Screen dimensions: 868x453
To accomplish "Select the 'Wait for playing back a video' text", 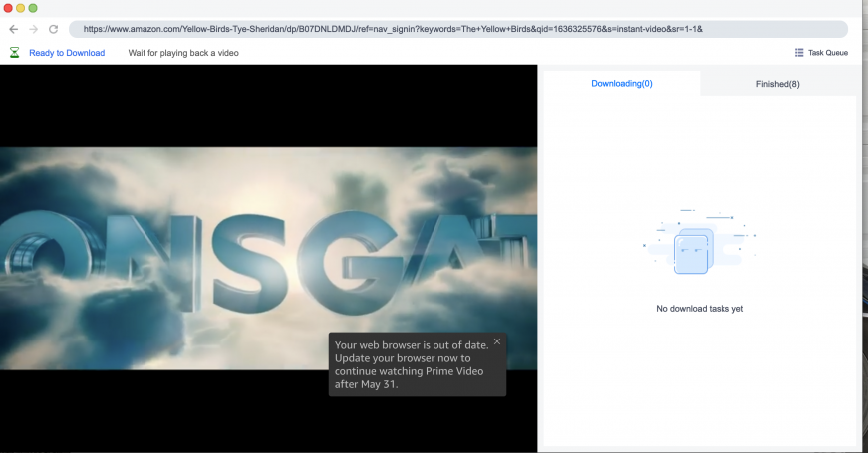I will 183,53.
